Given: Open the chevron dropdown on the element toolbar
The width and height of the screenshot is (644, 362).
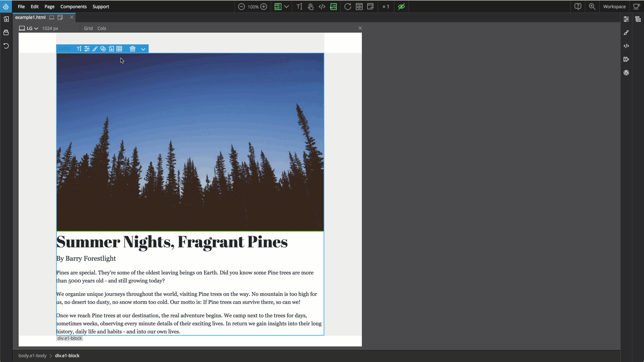Looking at the screenshot, I should click(x=143, y=49).
